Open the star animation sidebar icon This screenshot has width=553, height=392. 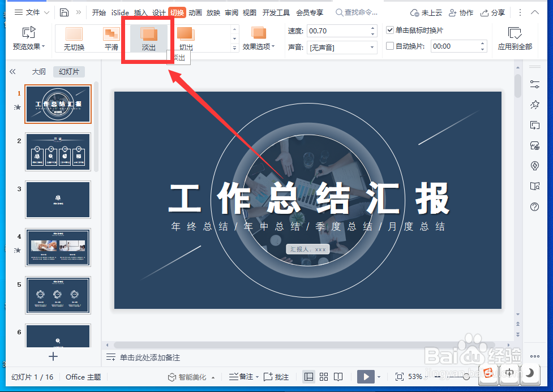(535, 105)
